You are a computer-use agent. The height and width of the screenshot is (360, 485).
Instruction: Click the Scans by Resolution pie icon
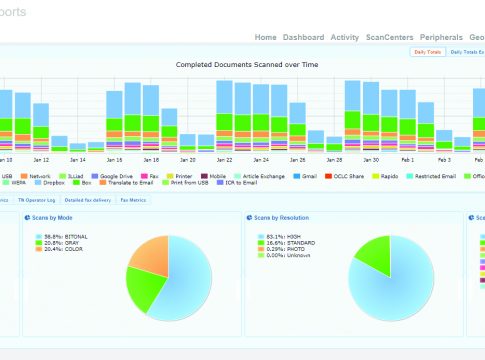(249, 218)
